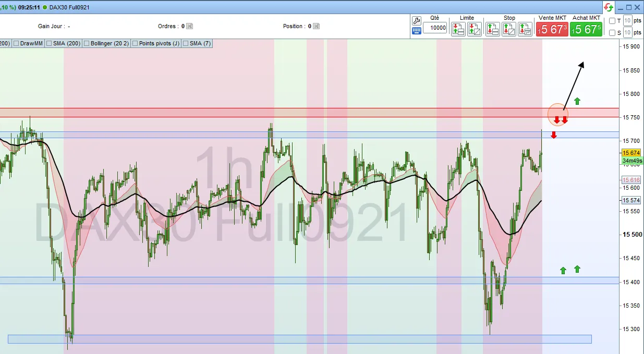The height and width of the screenshot is (354, 644).
Task: Toggle the Points pivots (J) checkbox
Action: tap(135, 43)
